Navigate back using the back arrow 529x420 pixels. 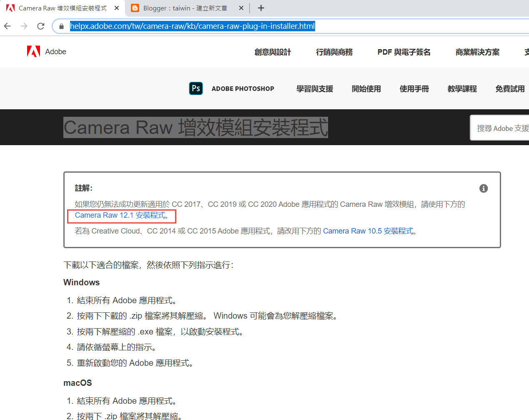click(7, 26)
